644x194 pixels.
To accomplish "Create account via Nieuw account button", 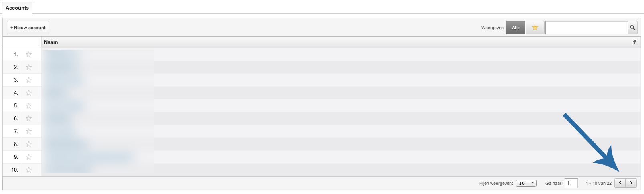I will (x=28, y=28).
